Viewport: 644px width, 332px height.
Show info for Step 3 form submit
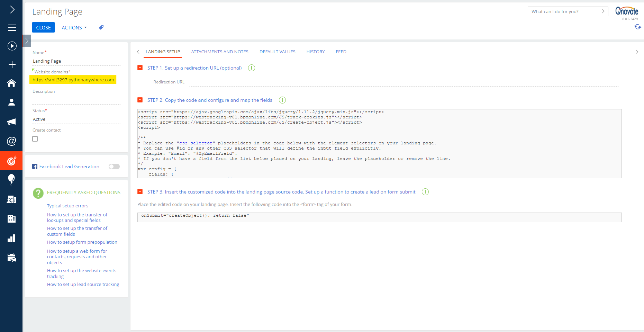click(425, 192)
